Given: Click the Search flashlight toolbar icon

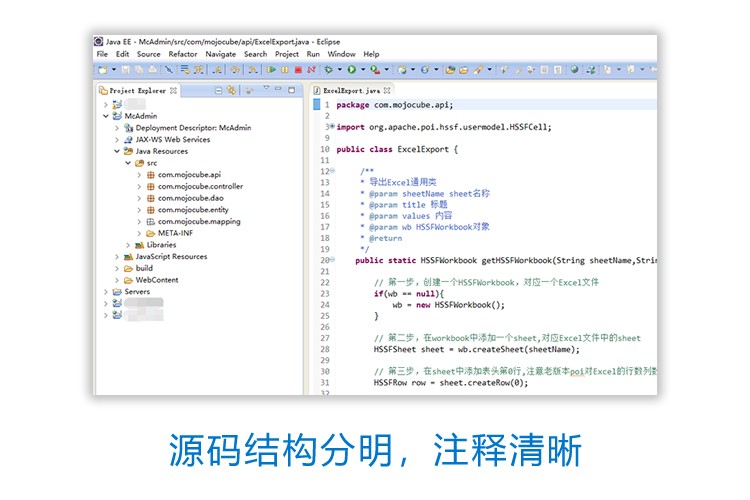Looking at the screenshot, I should 478,70.
